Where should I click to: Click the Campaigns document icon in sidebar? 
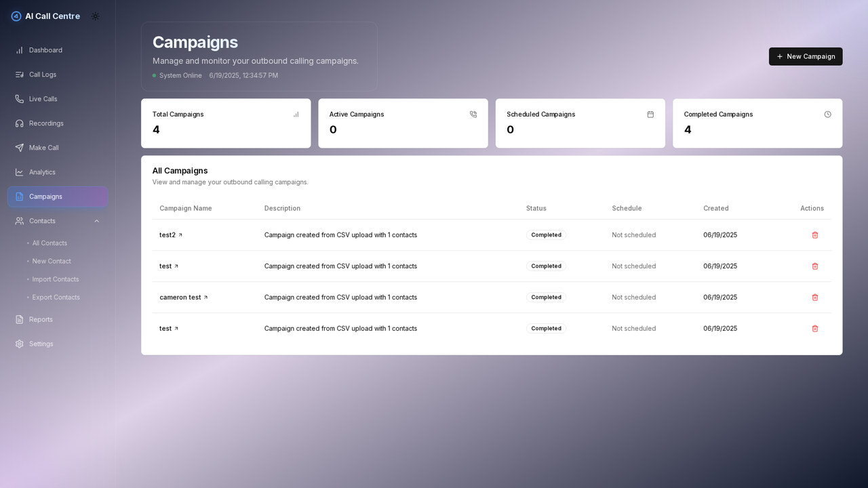click(x=20, y=197)
